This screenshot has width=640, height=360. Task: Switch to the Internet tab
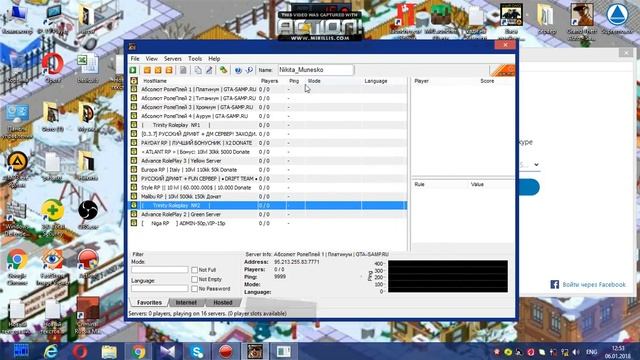(x=186, y=302)
